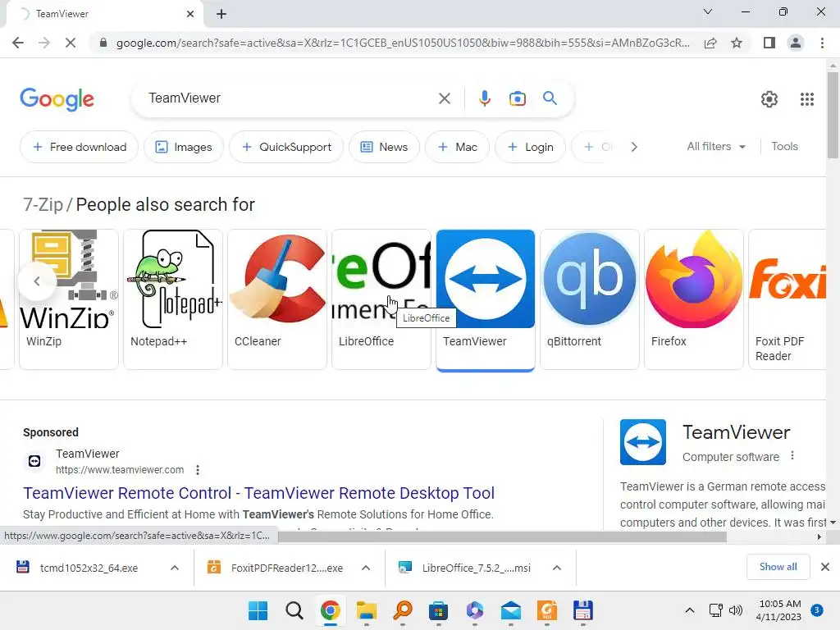Open tcmd1052x32_64.exe downloaded file
The height and width of the screenshot is (630, 840).
[x=89, y=568]
